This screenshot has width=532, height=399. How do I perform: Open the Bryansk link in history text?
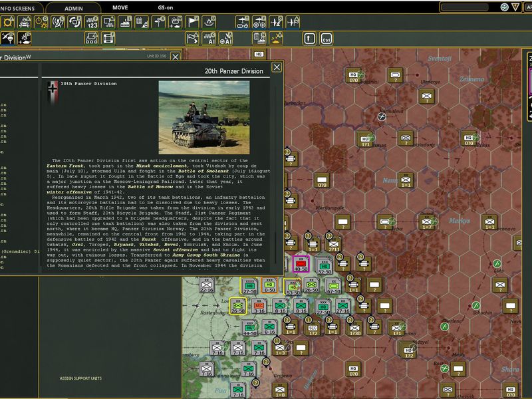point(124,244)
